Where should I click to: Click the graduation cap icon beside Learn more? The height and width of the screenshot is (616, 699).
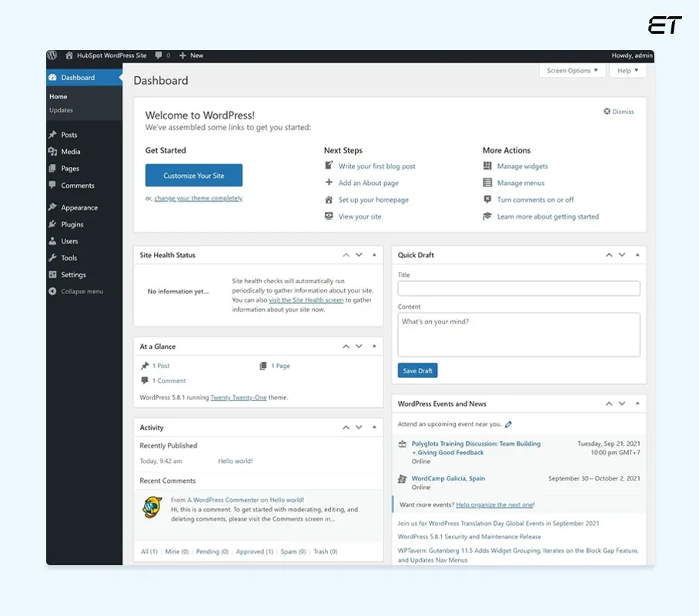coord(488,216)
